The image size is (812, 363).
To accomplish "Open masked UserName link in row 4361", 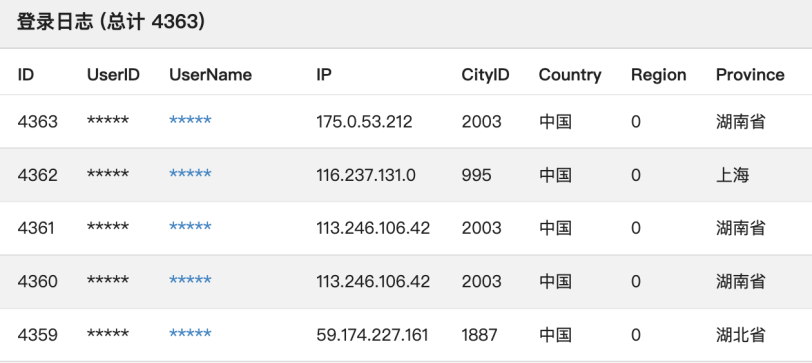I will click(x=190, y=227).
